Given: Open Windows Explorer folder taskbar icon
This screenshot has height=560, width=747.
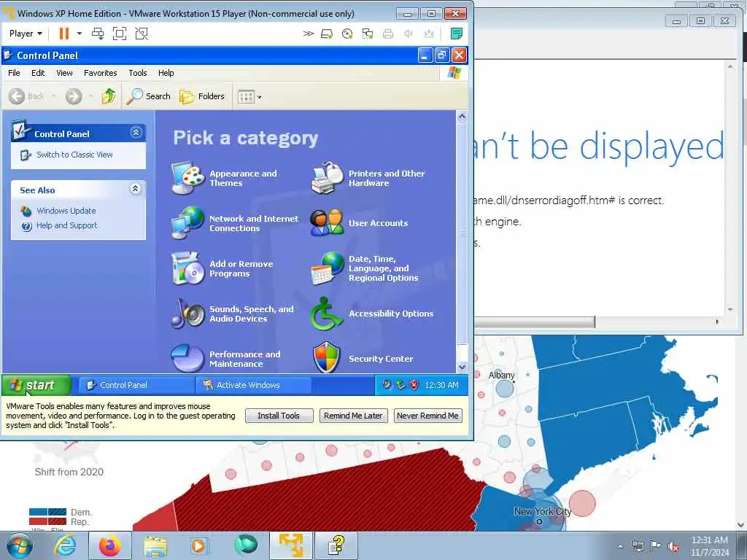Looking at the screenshot, I should [x=155, y=545].
